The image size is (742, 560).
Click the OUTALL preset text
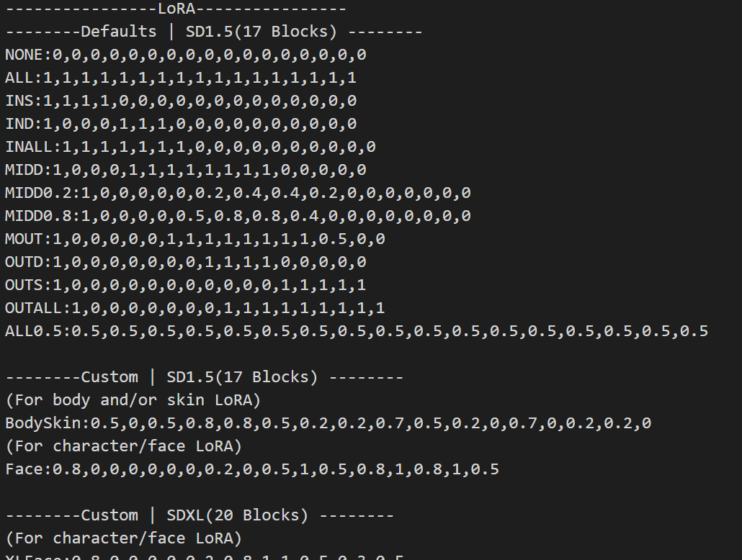point(195,308)
